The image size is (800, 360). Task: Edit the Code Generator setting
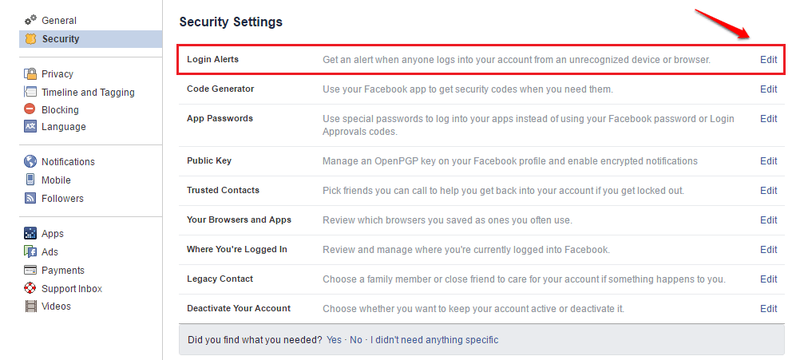tap(768, 89)
